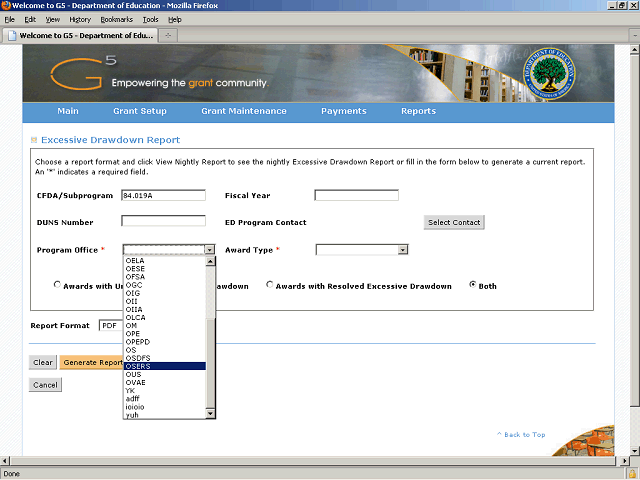This screenshot has height=480, width=640.
Task: Open the Help menu
Action: [175, 20]
